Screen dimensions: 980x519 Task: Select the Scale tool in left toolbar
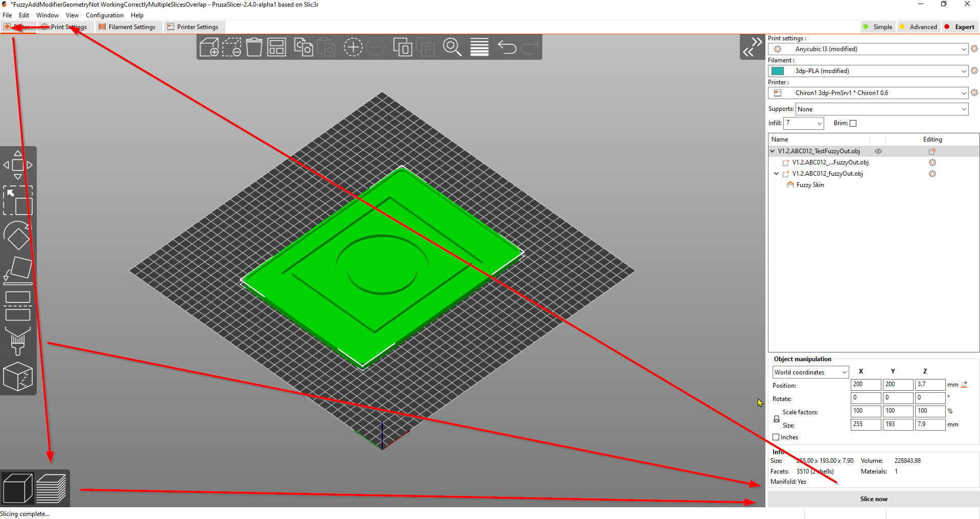click(18, 200)
